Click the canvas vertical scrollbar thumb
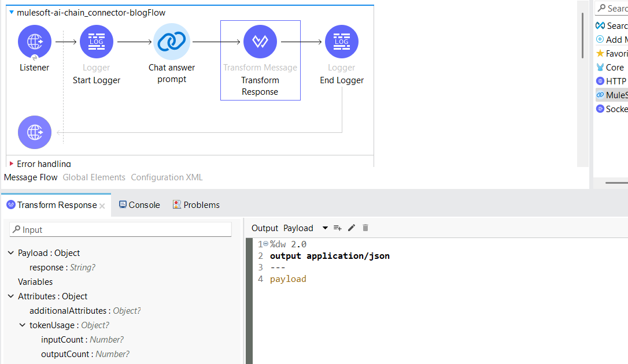The image size is (628, 364). pyautogui.click(x=583, y=36)
